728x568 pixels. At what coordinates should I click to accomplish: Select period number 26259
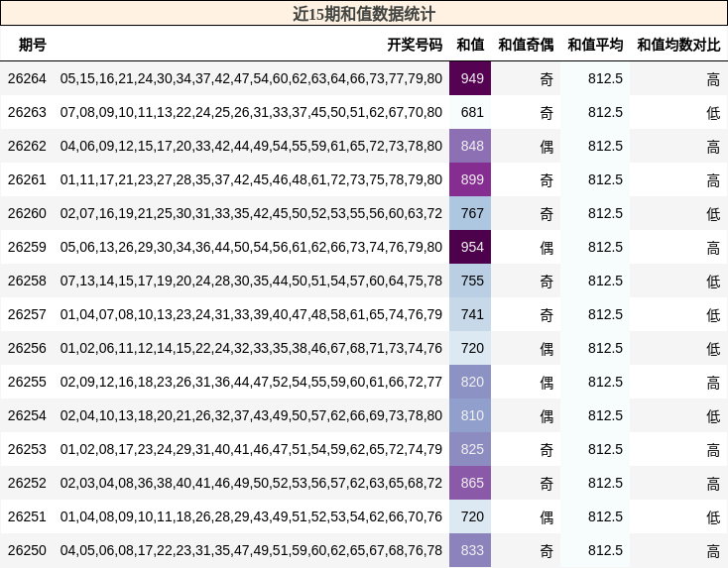27,247
